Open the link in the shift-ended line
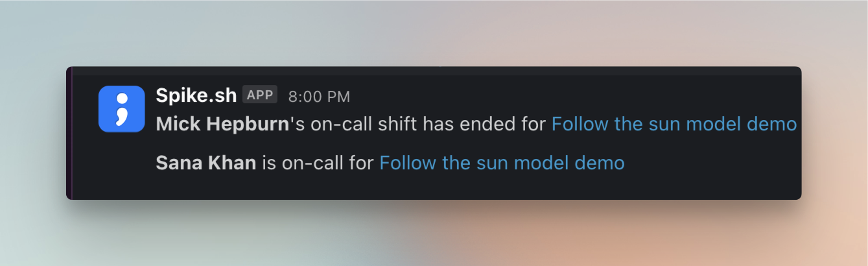This screenshot has height=266, width=868. coord(674,124)
